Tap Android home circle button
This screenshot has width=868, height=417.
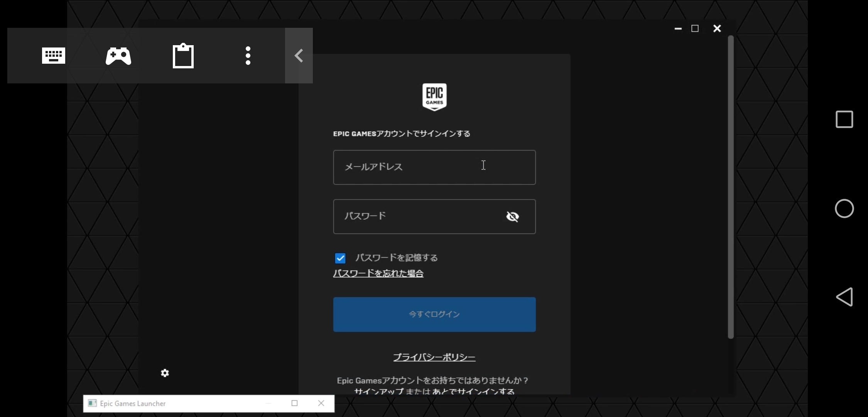pyautogui.click(x=844, y=208)
